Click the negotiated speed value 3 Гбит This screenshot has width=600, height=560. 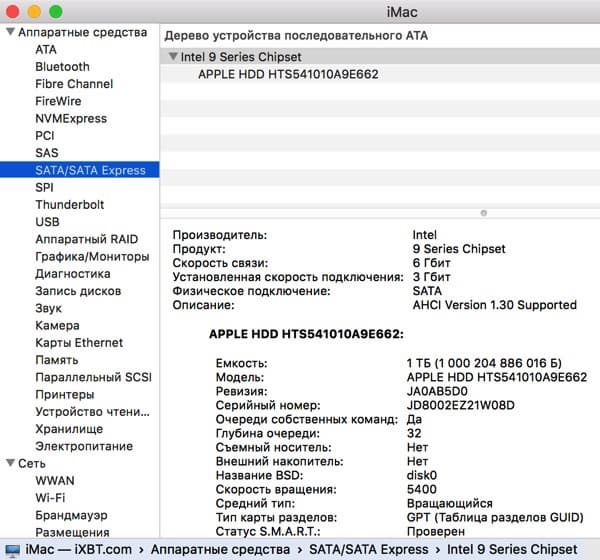coord(431,277)
